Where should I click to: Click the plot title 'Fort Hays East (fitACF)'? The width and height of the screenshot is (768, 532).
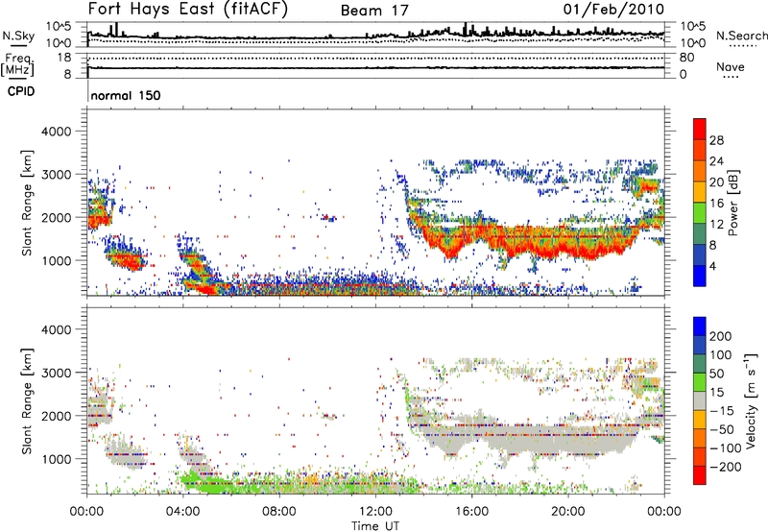(x=187, y=10)
